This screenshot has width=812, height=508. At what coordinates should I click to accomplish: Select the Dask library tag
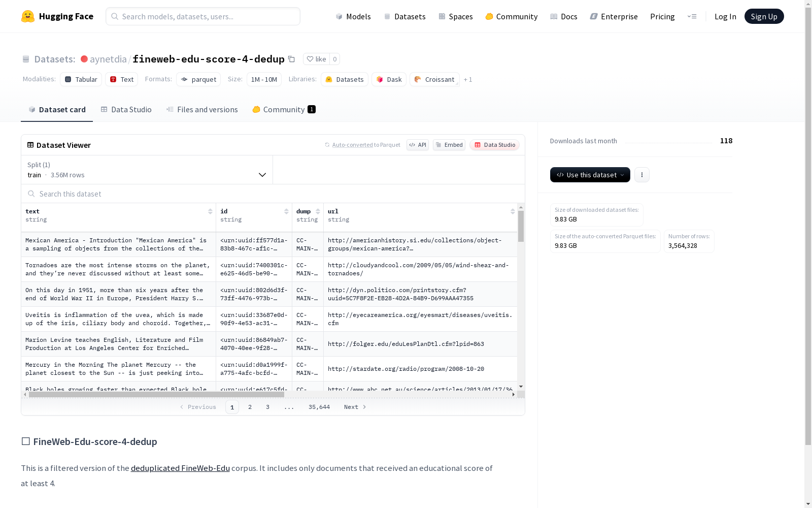coord(389,79)
